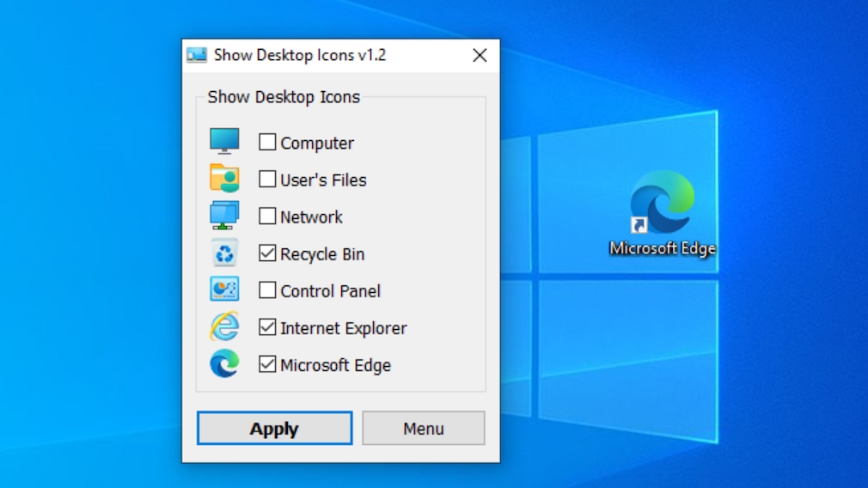The height and width of the screenshot is (488, 868).
Task: Turn on the Control Panel checkbox
Action: [267, 290]
